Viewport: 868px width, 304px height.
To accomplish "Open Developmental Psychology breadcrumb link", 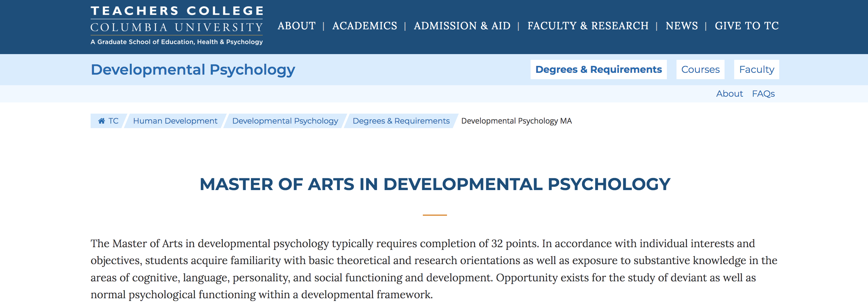I will point(285,121).
